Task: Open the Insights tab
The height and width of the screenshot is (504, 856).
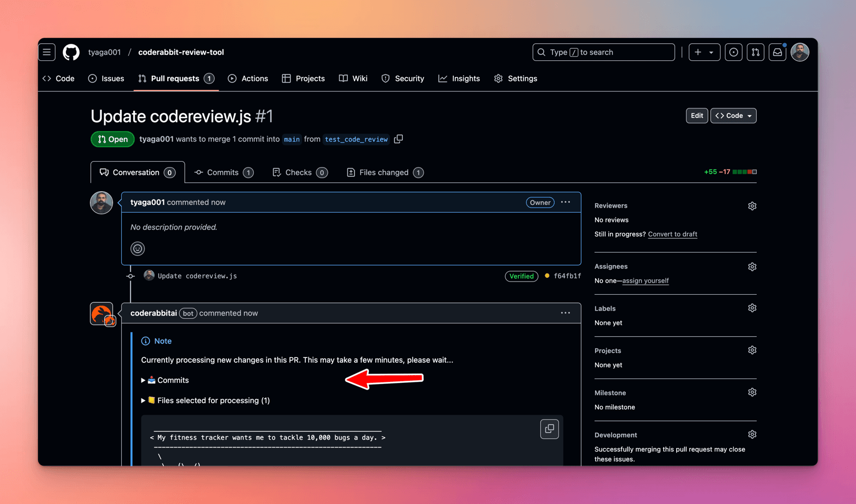Action: [459, 78]
